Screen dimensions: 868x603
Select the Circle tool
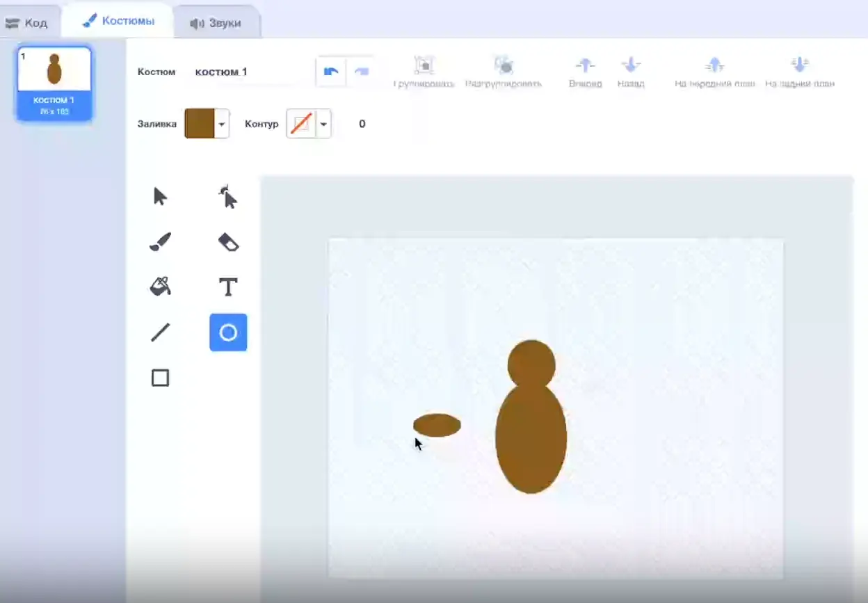coord(228,332)
